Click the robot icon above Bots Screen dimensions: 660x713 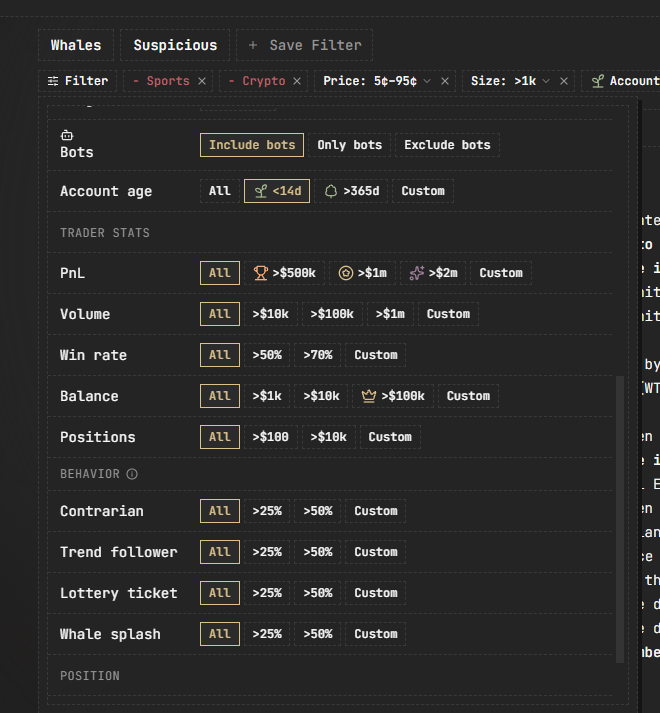point(67,135)
